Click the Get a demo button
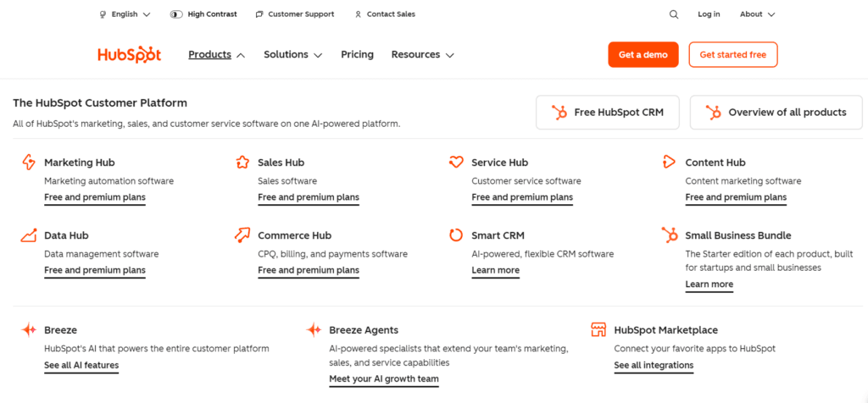The width and height of the screenshot is (868, 403). point(643,55)
